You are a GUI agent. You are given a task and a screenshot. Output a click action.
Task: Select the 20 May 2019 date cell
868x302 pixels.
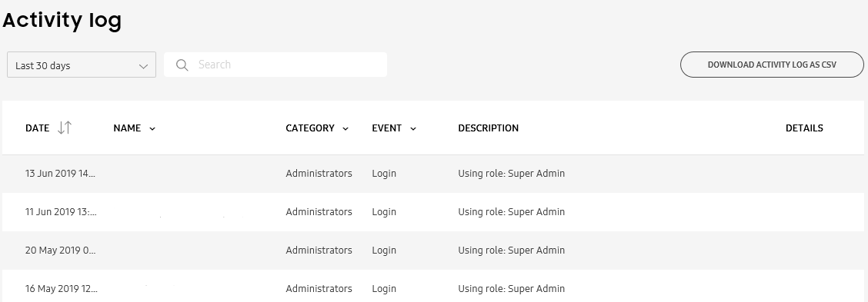pos(60,251)
